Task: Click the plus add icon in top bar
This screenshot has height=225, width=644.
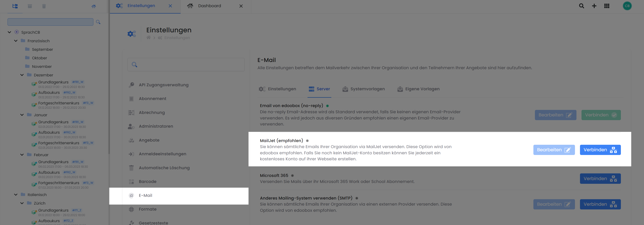Action: 594,6
